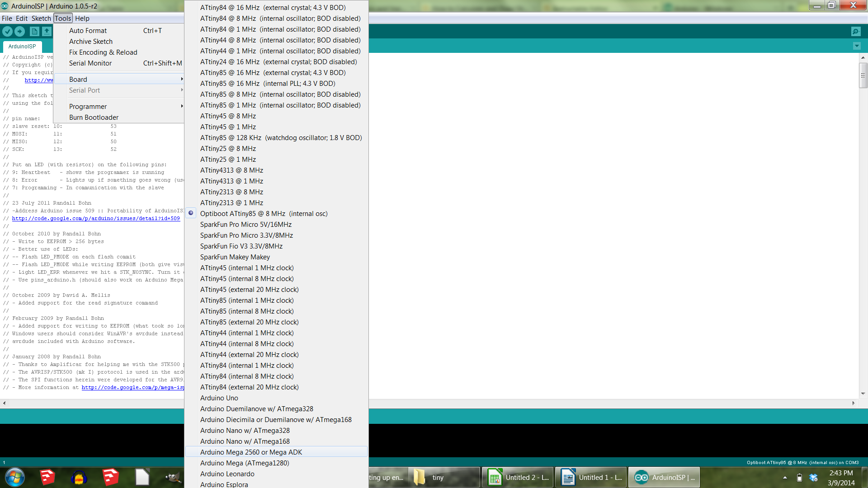This screenshot has width=868, height=488.
Task: Open the LibreOffice Writer Untitled 1 taskbar icon
Action: [591, 477]
